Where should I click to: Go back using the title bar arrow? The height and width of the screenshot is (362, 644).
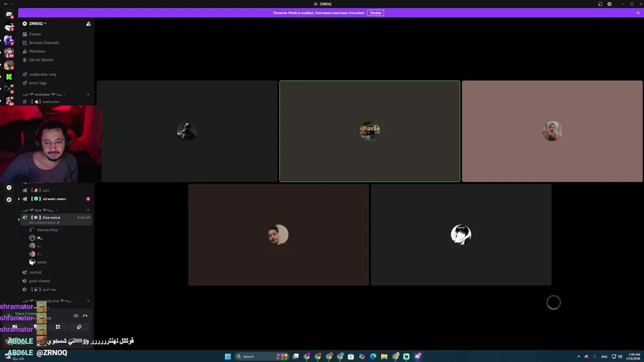point(6,4)
